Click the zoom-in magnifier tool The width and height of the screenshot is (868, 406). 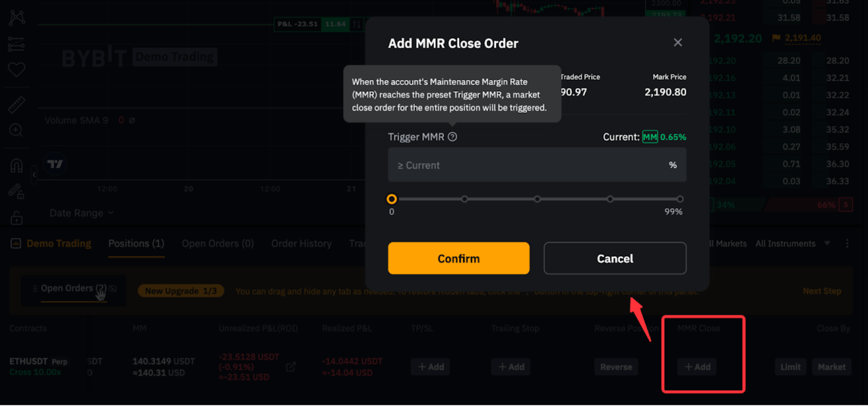[16, 130]
